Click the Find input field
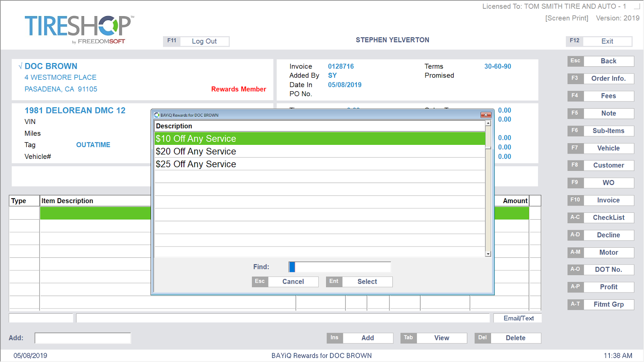This screenshot has width=644, height=362. [340, 267]
